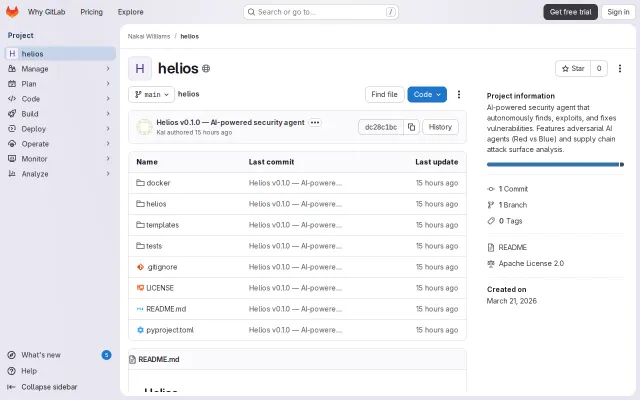Click the Build rocket icon

pyautogui.click(x=12, y=113)
